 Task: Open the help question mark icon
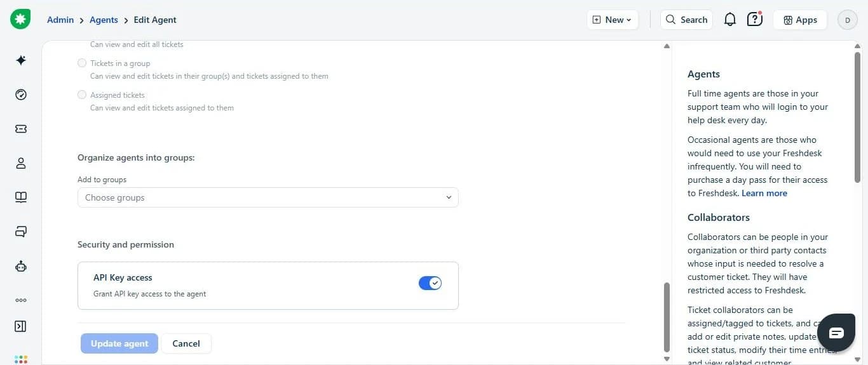pyautogui.click(x=754, y=19)
